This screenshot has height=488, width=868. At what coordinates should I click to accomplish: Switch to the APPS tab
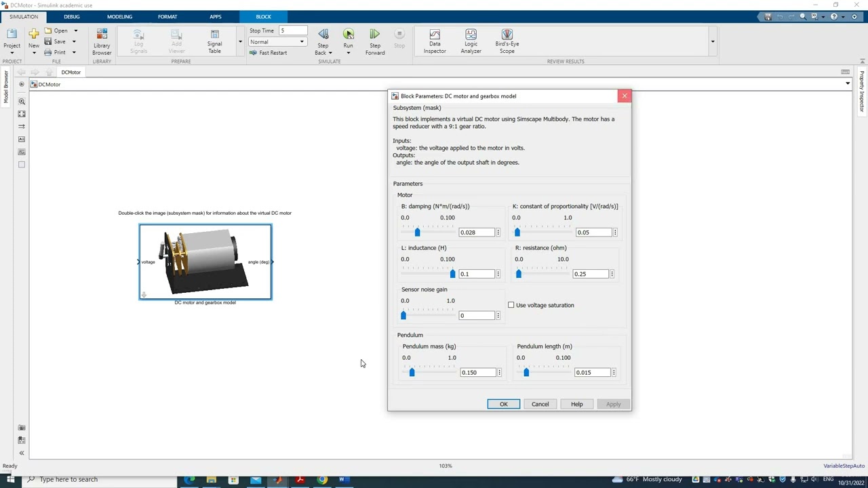pyautogui.click(x=215, y=17)
